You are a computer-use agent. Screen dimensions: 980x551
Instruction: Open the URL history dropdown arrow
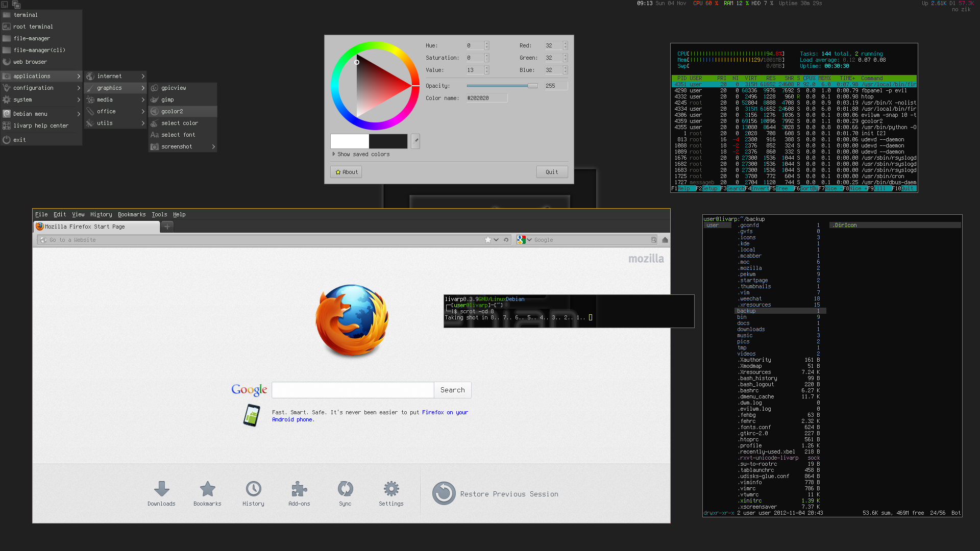pos(496,240)
